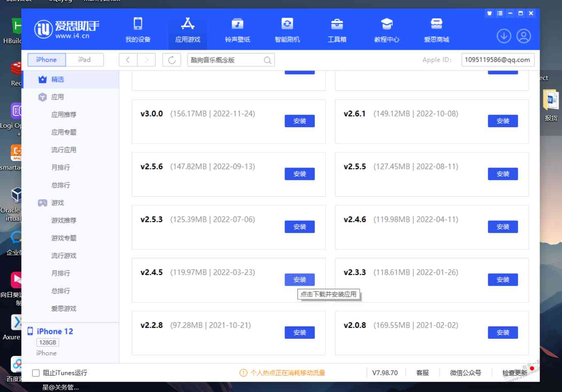Select 爱思游戏 in sidebar
The image size is (562, 392).
click(64, 309)
